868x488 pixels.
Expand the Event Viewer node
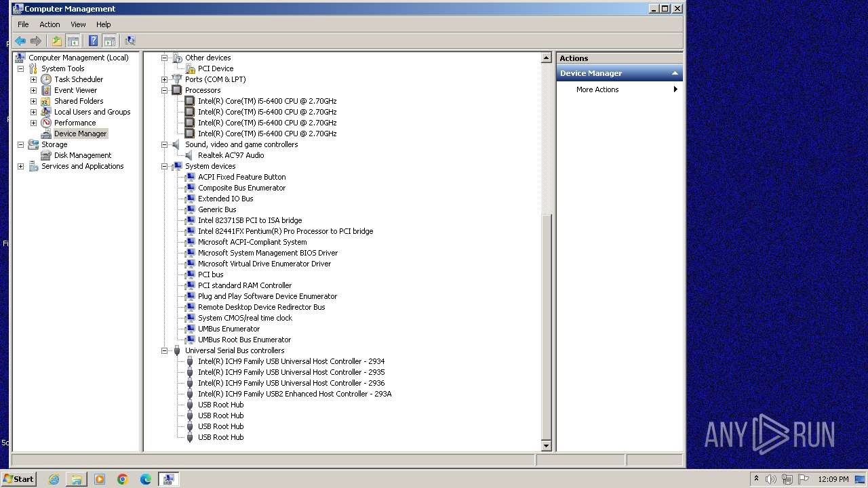(x=33, y=90)
